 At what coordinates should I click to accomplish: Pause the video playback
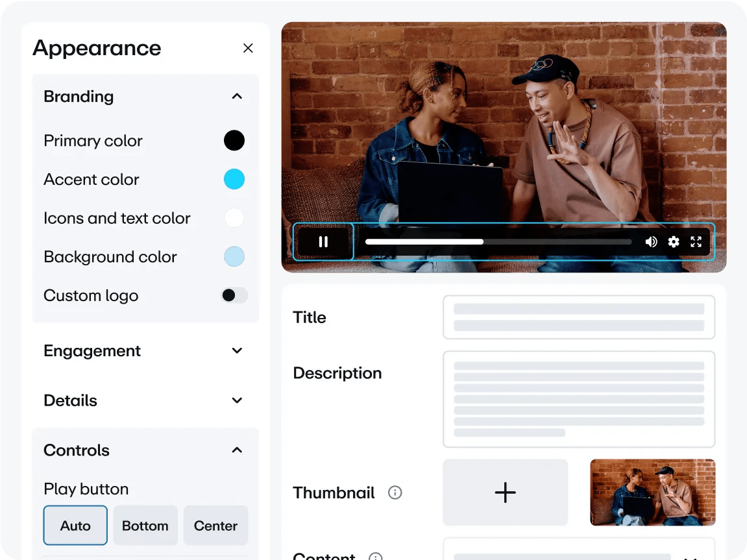pyautogui.click(x=323, y=242)
